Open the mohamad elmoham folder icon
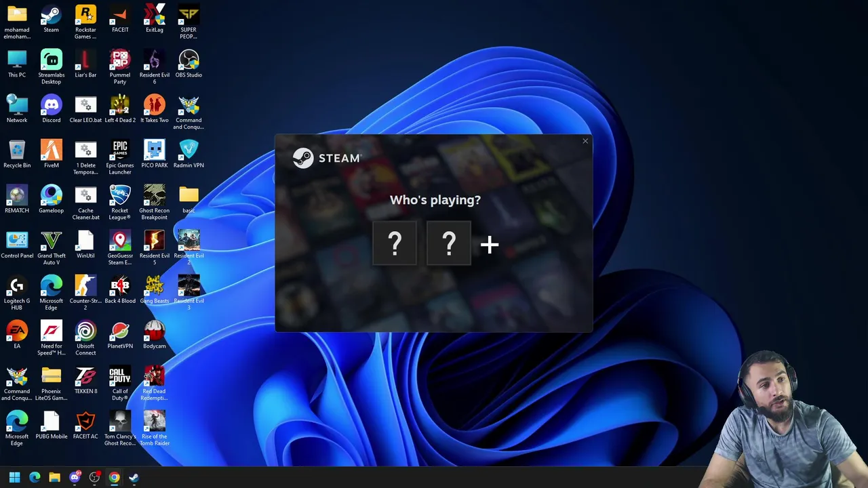868x488 pixels. pyautogui.click(x=17, y=22)
